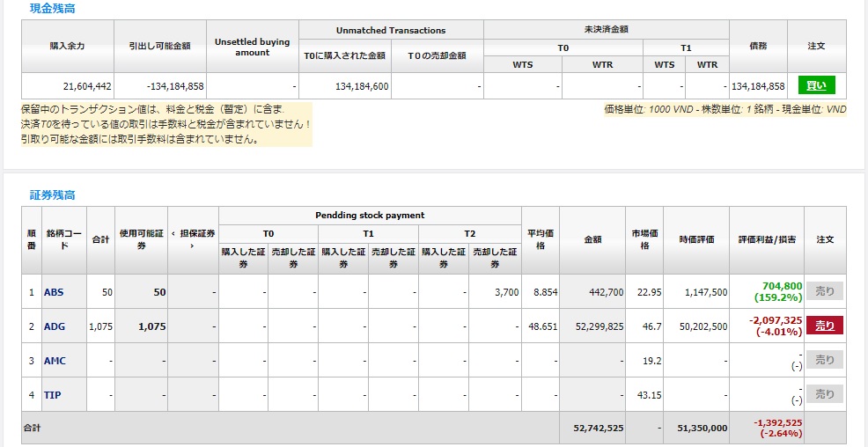
Task: Click the 評価利益/損失 column header
Action: 766,239
